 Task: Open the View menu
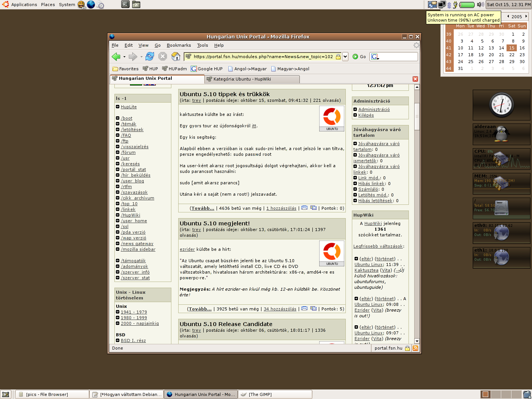tap(143, 45)
